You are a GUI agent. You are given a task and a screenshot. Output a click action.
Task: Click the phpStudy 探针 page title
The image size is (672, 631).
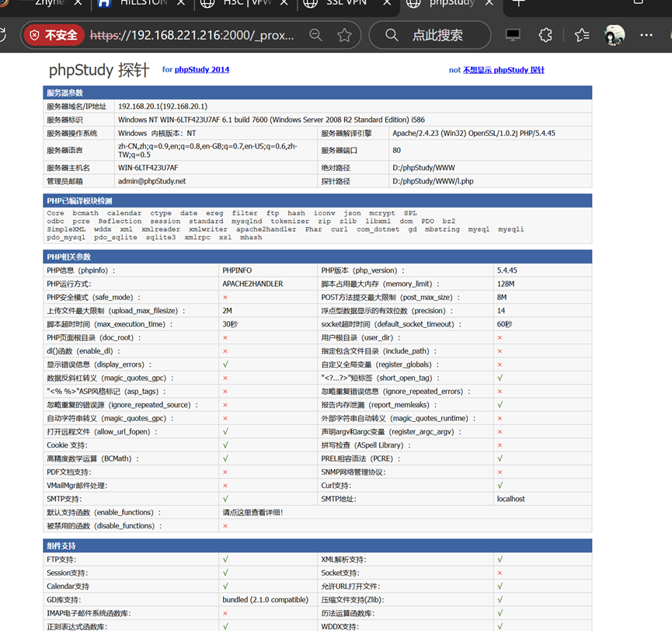pyautogui.click(x=99, y=70)
